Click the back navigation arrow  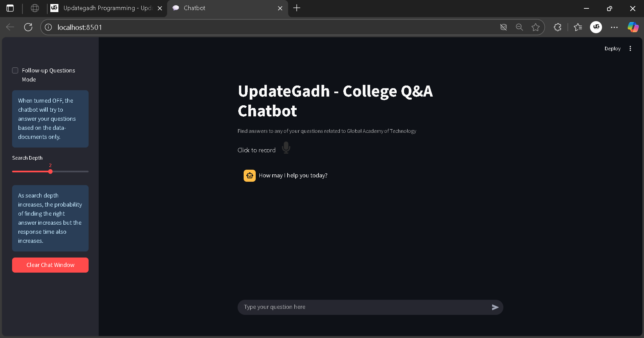click(x=10, y=27)
